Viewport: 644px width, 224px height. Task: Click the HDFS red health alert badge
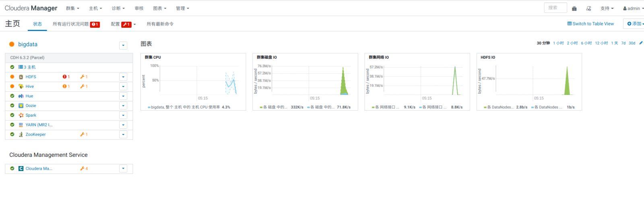pos(66,77)
